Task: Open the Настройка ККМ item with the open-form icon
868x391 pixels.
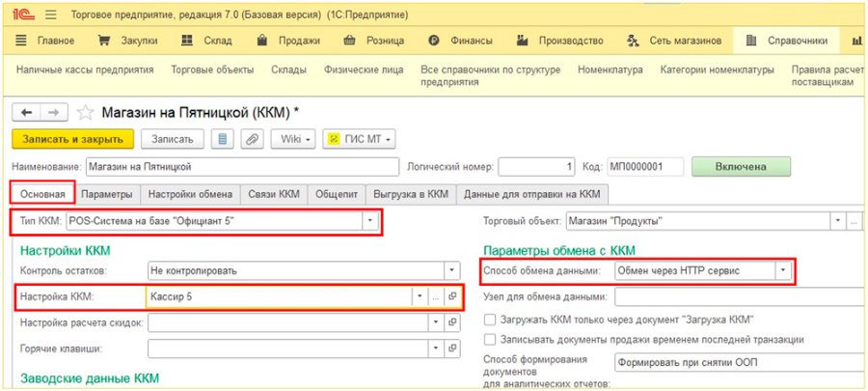Action: [453, 296]
